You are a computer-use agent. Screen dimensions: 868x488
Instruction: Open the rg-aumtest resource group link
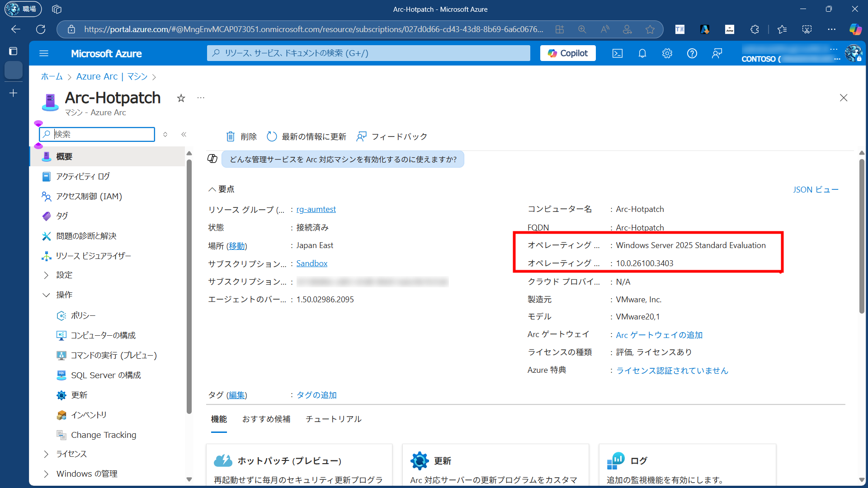point(316,209)
